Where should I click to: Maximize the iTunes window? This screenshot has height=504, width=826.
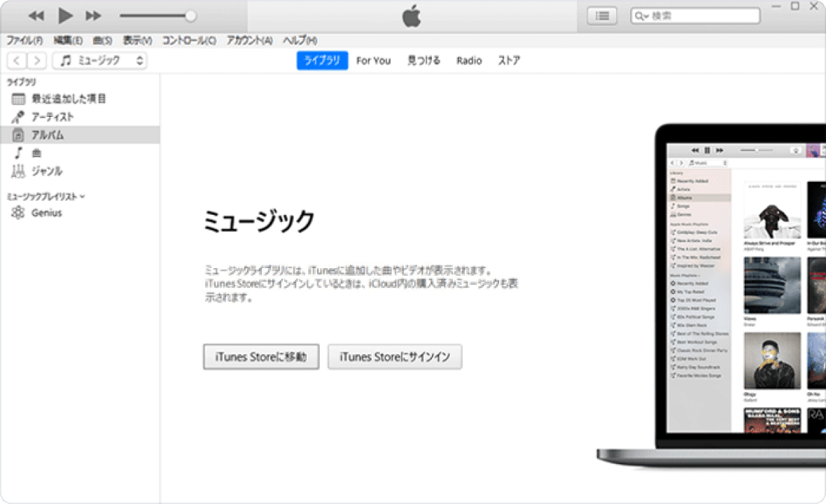point(795,6)
